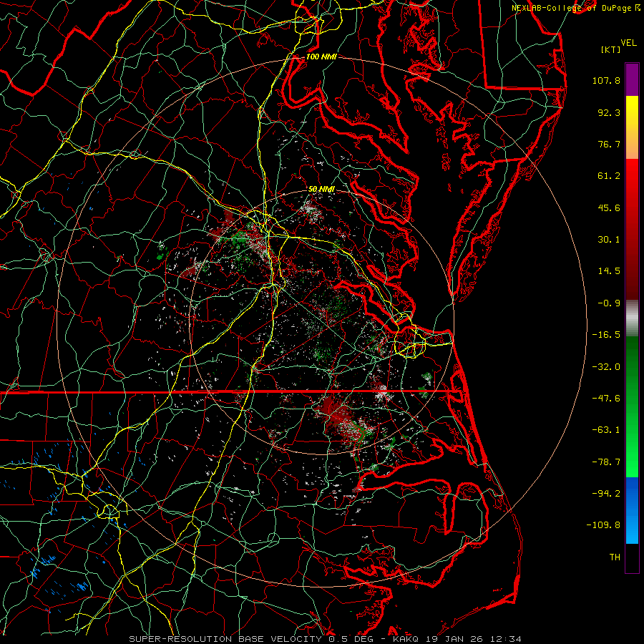Click the -109.8 legend value
Image resolution: width=644 pixels, height=644 pixels.
[x=603, y=525]
